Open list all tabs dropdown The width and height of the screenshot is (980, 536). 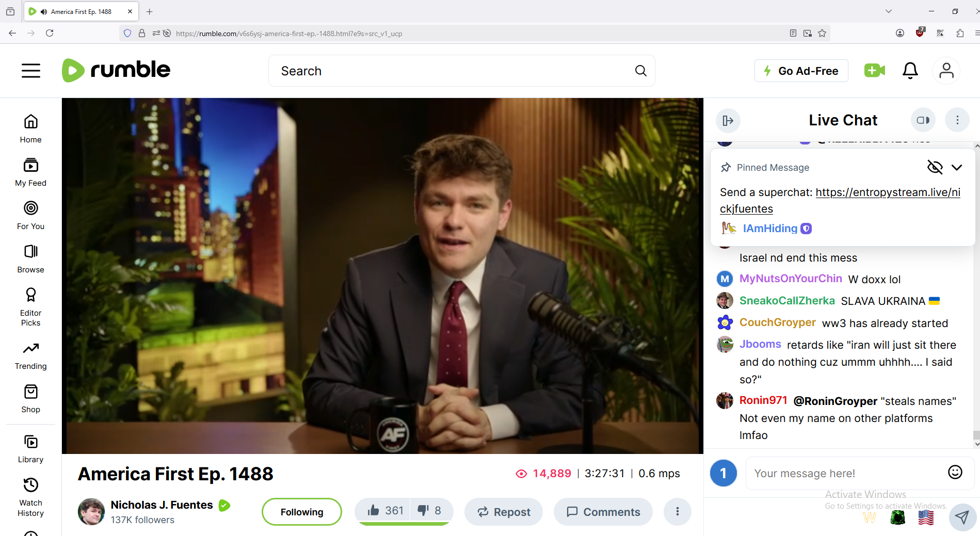888,11
